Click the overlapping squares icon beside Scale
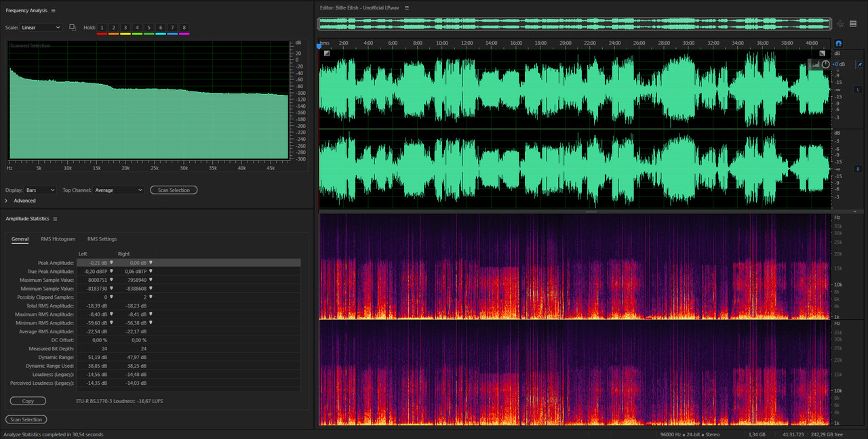 click(73, 27)
